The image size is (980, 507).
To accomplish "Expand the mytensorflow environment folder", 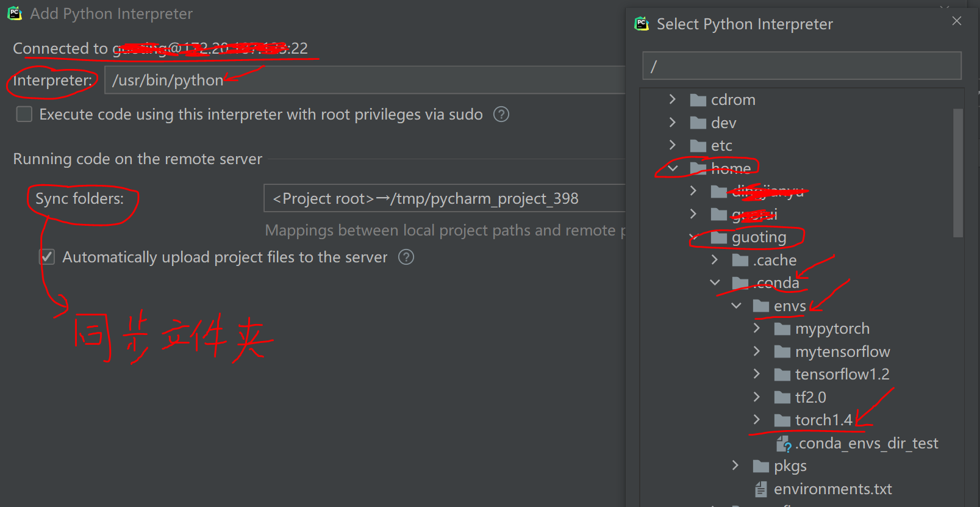I will point(757,351).
